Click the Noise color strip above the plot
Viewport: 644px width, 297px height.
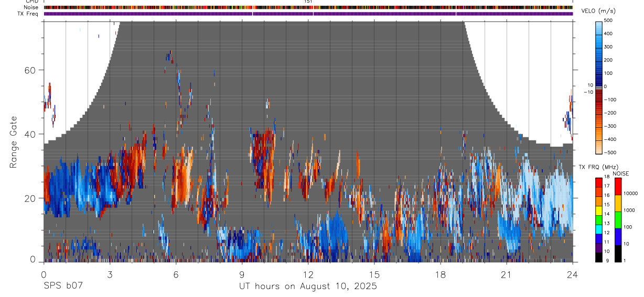(308, 7)
